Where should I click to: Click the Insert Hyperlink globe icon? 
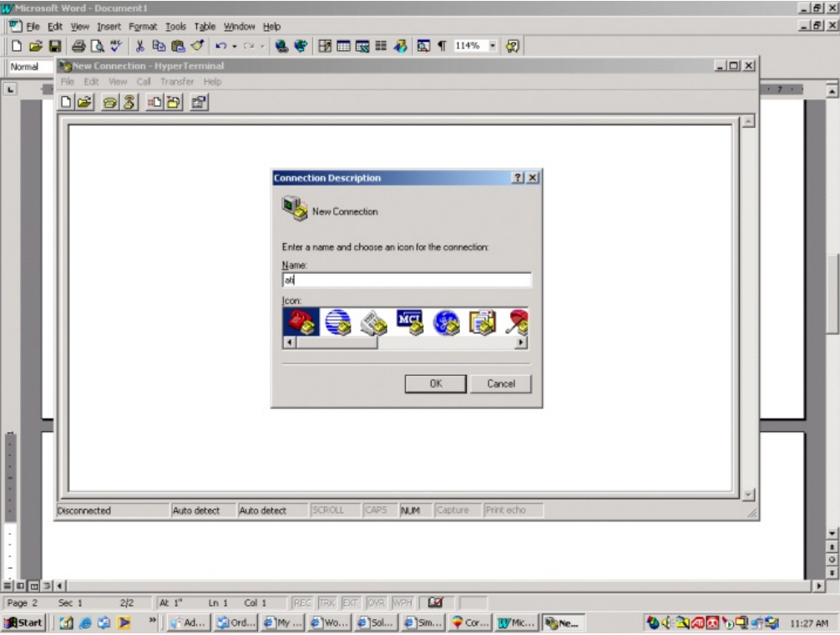281,46
